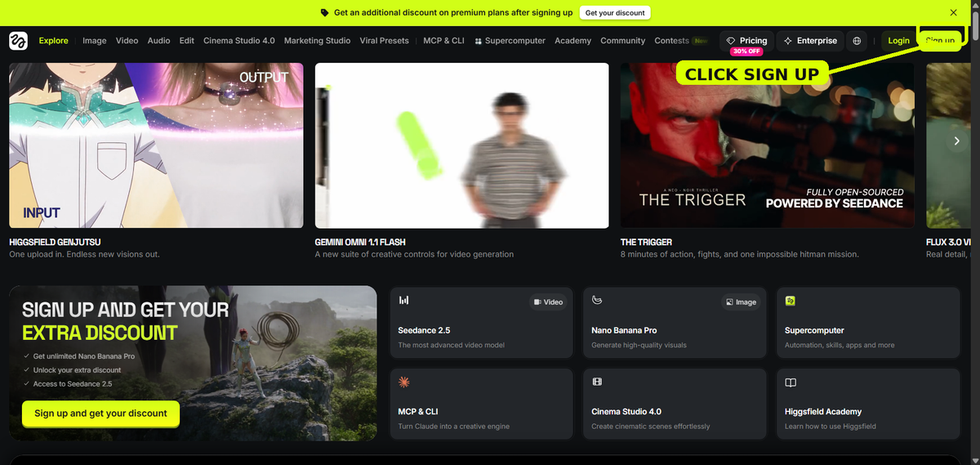The width and height of the screenshot is (980, 465).
Task: Close the yellow discount banner
Action: click(954, 12)
